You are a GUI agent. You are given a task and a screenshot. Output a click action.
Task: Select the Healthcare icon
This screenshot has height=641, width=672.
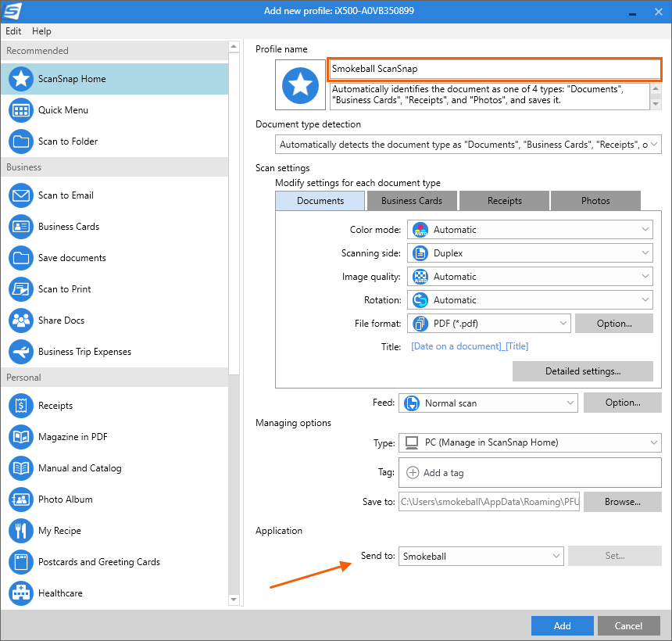point(20,593)
